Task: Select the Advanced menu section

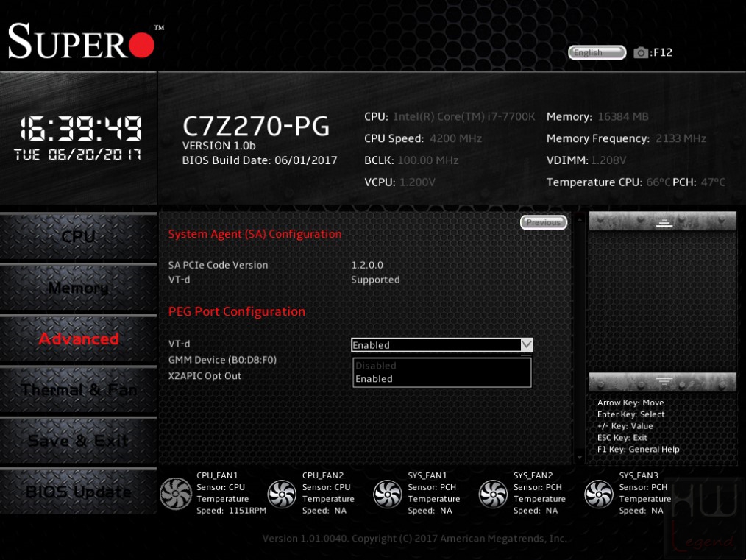Action: click(x=78, y=339)
